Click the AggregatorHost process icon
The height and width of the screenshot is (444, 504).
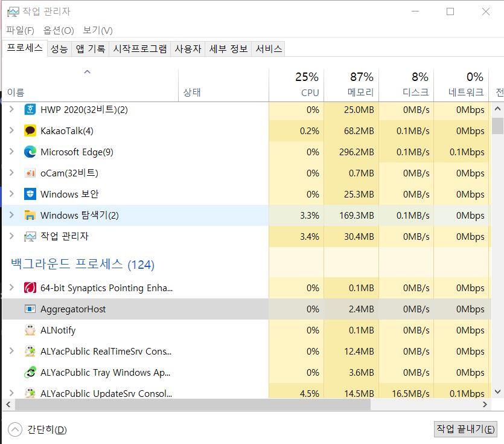30,309
